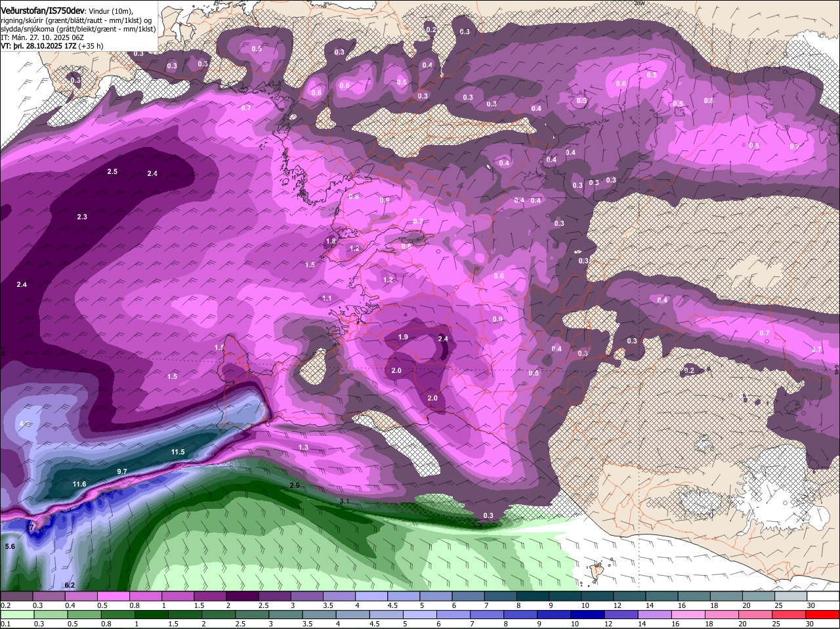Lower legend: click dark green swatch between 1 and 1.5
Screen dimensions: 840x629
(x=153, y=615)
